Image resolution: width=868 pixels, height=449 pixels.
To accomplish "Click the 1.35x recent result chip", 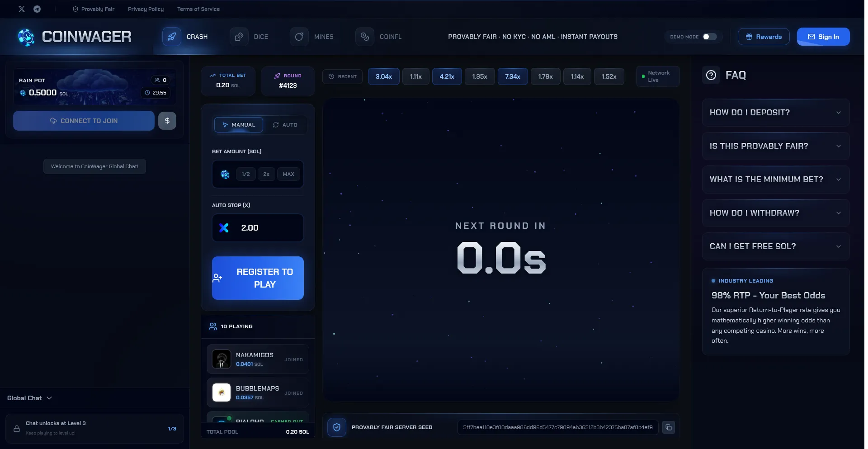I will pos(480,76).
